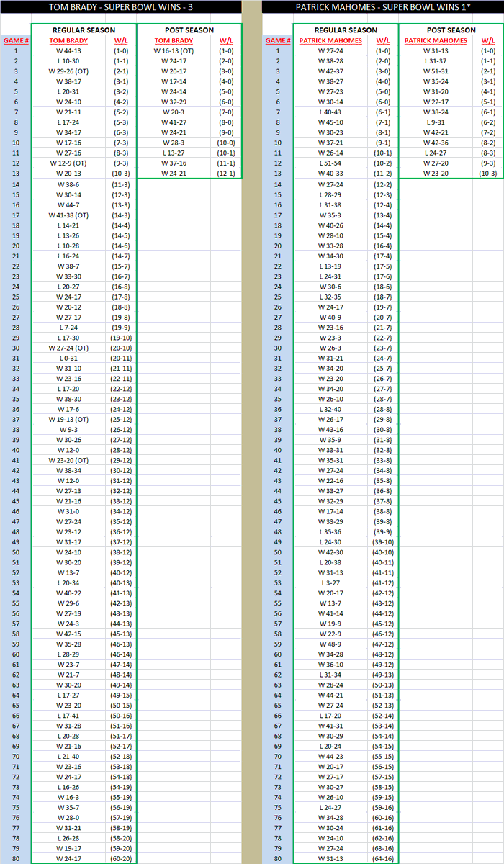Click Brady's 'L 21-40' score cell
Image resolution: width=504 pixels, height=864 pixels.
point(68,757)
